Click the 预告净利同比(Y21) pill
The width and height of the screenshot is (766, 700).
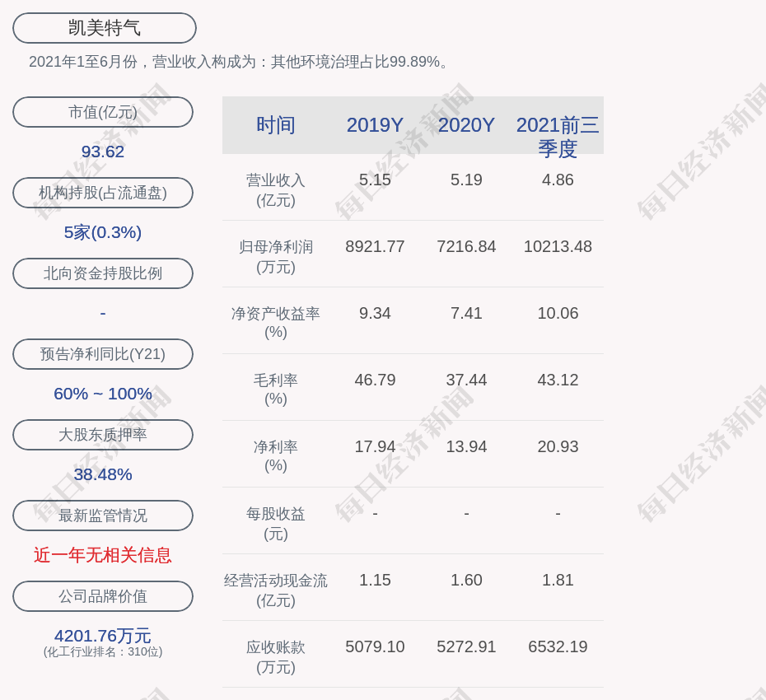[103, 353]
